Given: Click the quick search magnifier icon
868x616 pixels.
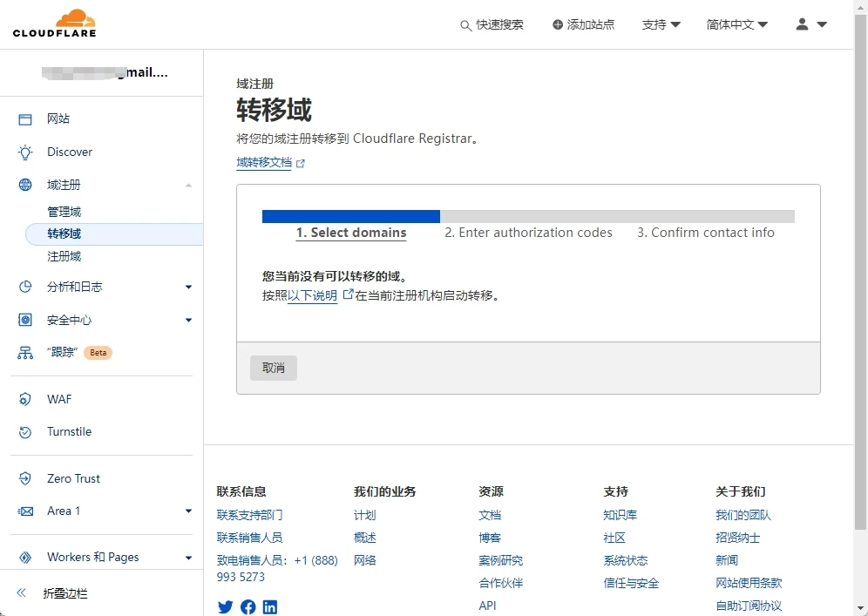Looking at the screenshot, I should (x=466, y=25).
